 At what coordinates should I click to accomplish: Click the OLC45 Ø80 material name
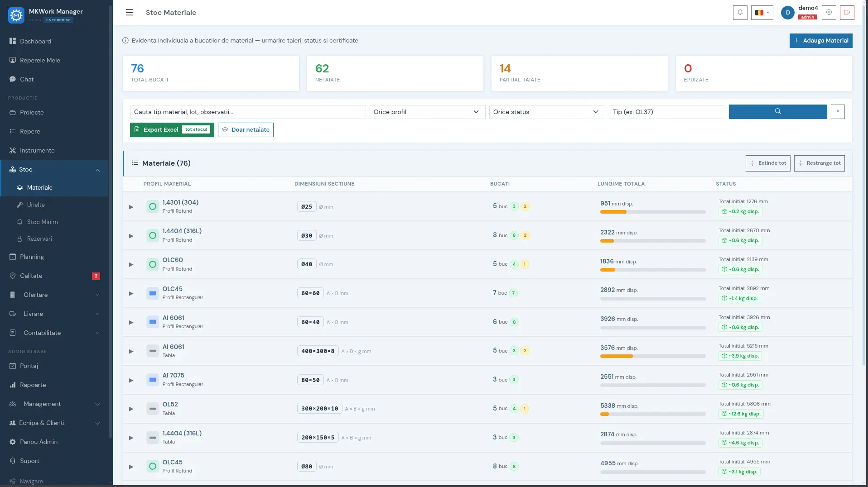[x=172, y=463]
